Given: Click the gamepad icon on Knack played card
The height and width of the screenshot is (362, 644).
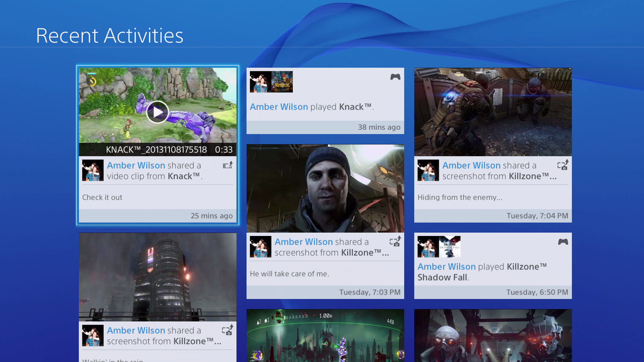Looking at the screenshot, I should coord(395,77).
